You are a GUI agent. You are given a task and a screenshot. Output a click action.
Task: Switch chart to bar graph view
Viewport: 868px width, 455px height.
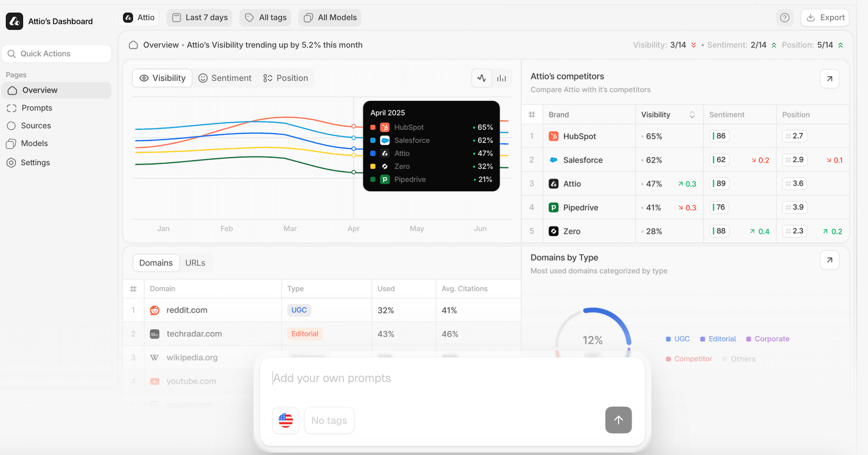tap(501, 78)
